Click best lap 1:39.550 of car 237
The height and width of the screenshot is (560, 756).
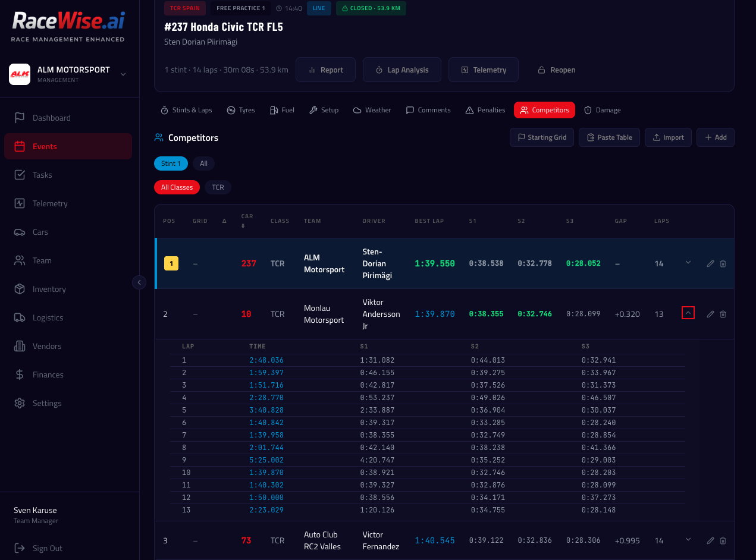click(435, 263)
